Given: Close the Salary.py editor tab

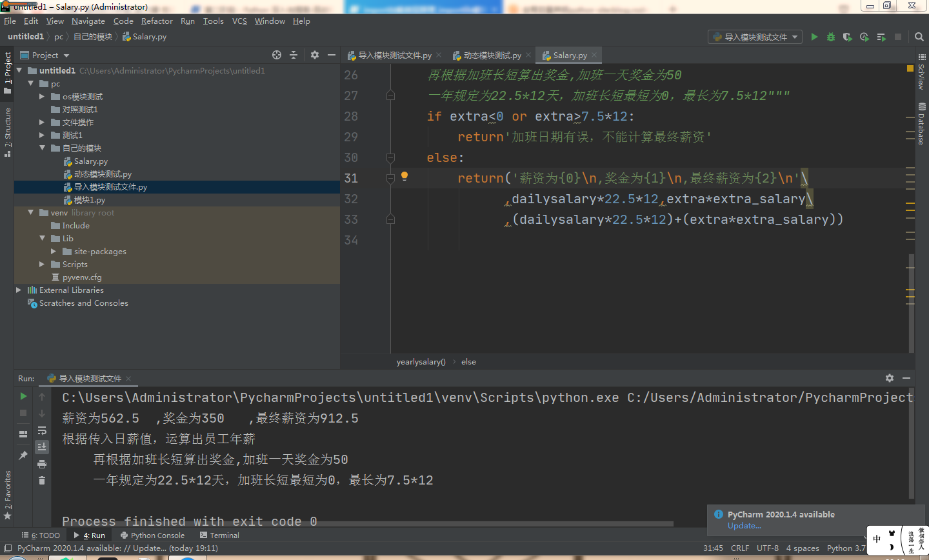Looking at the screenshot, I should click(594, 55).
